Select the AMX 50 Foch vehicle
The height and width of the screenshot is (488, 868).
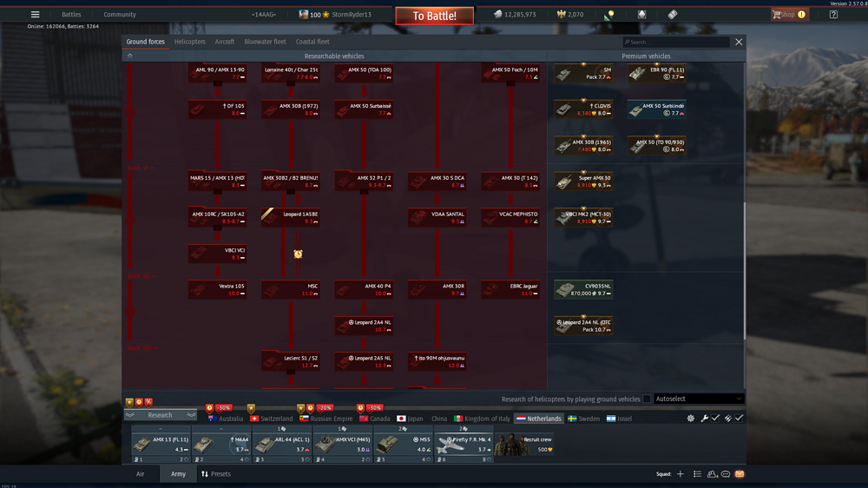tap(510, 73)
